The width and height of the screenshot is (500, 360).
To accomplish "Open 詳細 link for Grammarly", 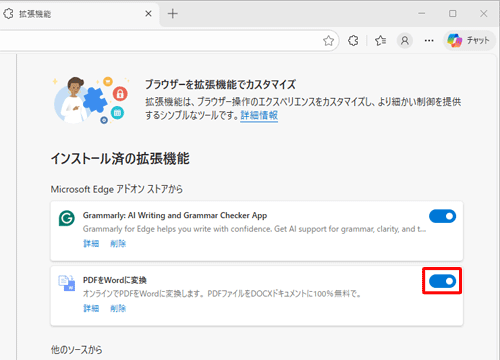I will [x=91, y=244].
